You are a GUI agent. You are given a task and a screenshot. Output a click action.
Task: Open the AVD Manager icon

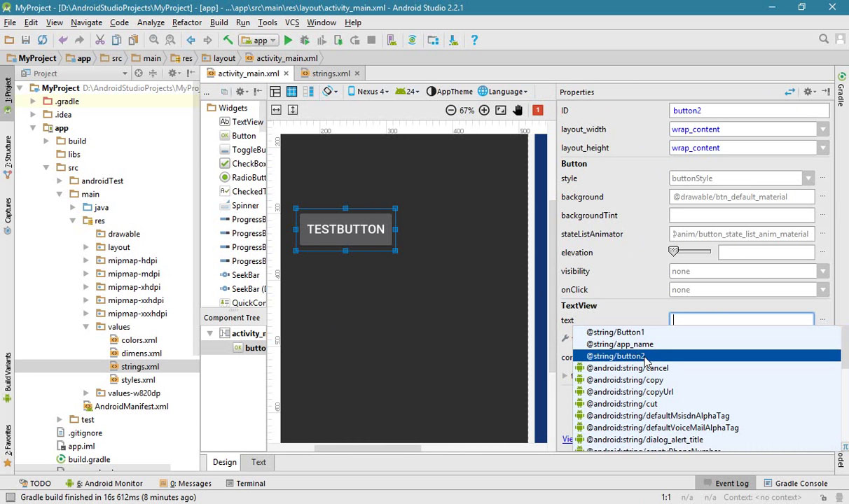(392, 40)
